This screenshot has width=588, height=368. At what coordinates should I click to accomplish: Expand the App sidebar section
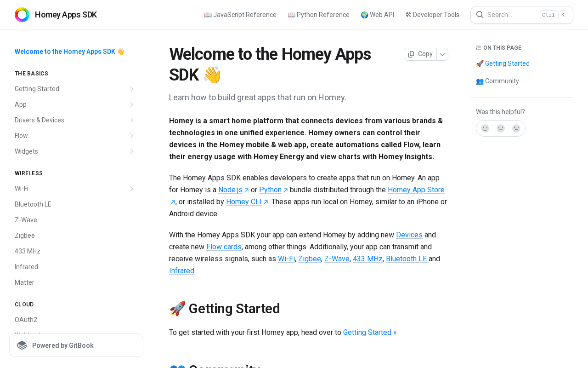coord(131,104)
